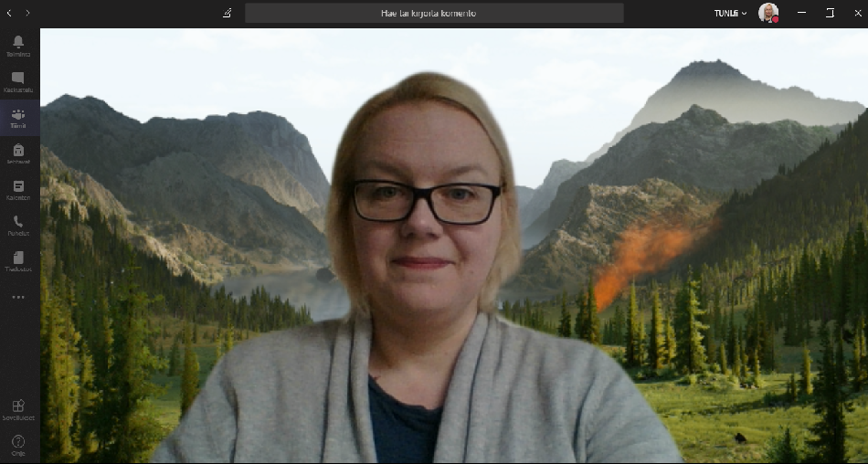This screenshot has width=868, height=464.
Task: Go forward with the right arrow
Action: click(x=27, y=13)
